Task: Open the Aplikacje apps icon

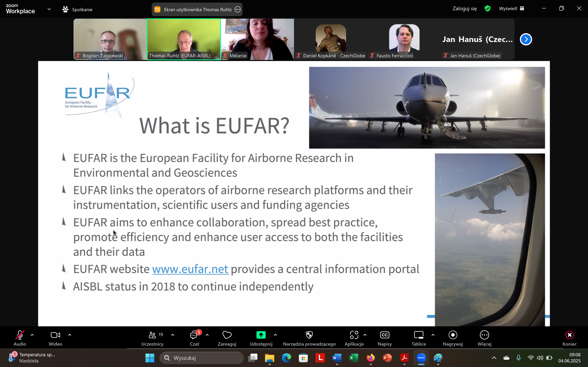Action: [354, 335]
